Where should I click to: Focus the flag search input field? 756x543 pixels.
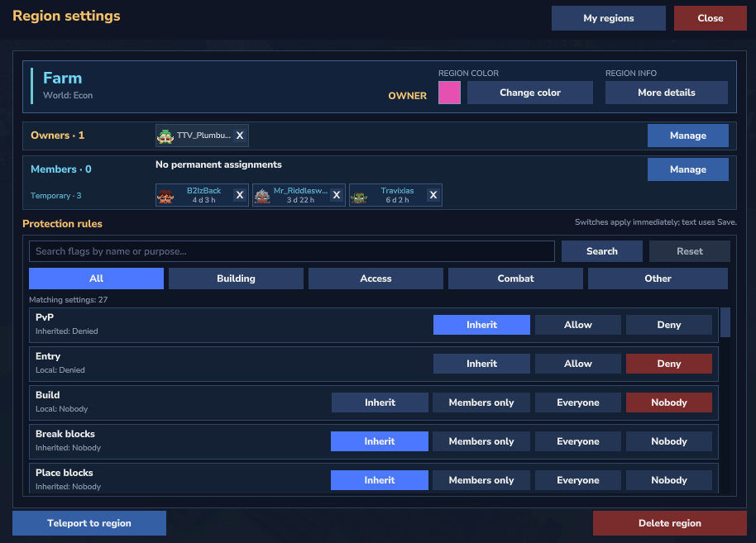tap(292, 251)
